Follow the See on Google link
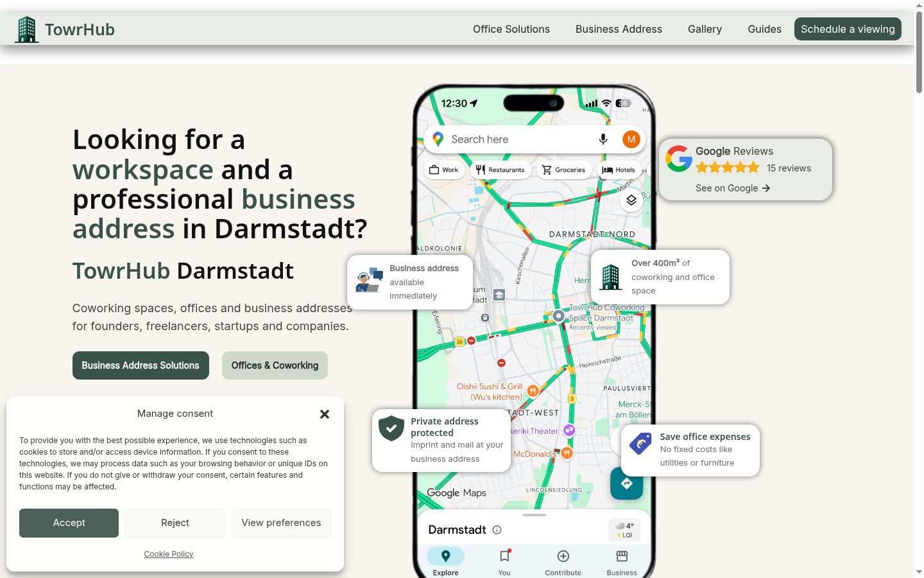The width and height of the screenshot is (924, 578). click(733, 188)
